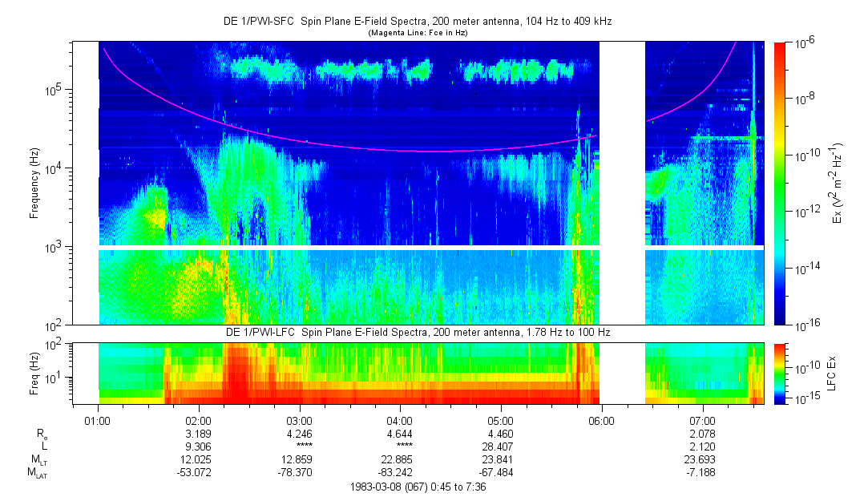Click the LFC Ex color scale bar

(780, 373)
